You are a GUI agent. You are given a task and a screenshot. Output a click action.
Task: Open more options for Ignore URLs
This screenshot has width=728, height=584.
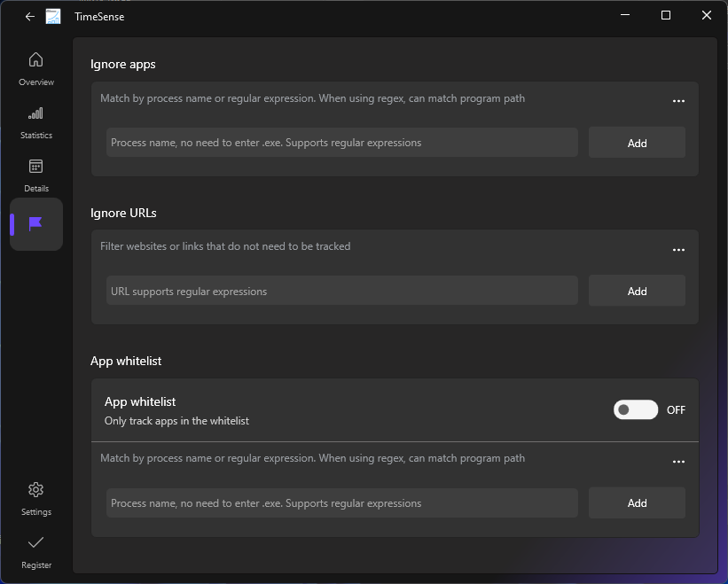click(x=678, y=250)
